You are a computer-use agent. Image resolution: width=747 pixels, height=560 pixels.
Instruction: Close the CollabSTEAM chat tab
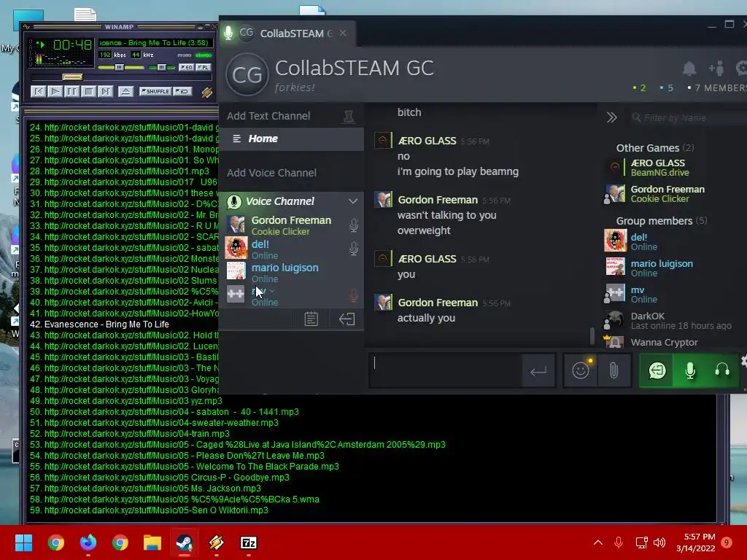pyautogui.click(x=343, y=34)
